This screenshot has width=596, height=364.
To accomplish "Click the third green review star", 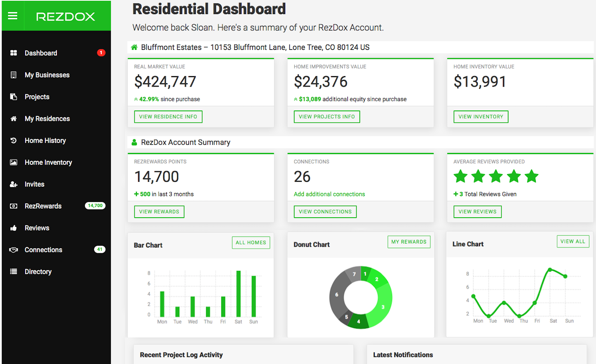I will pyautogui.click(x=496, y=176).
